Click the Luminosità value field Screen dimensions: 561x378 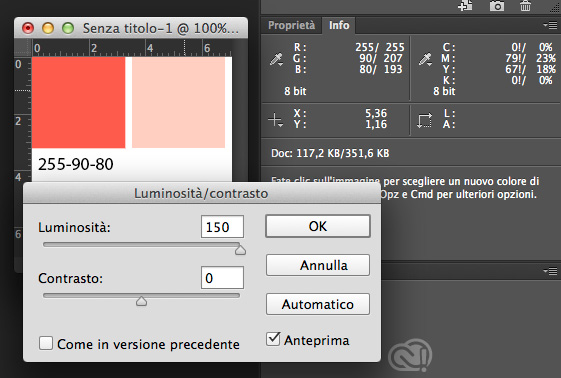[x=222, y=227]
